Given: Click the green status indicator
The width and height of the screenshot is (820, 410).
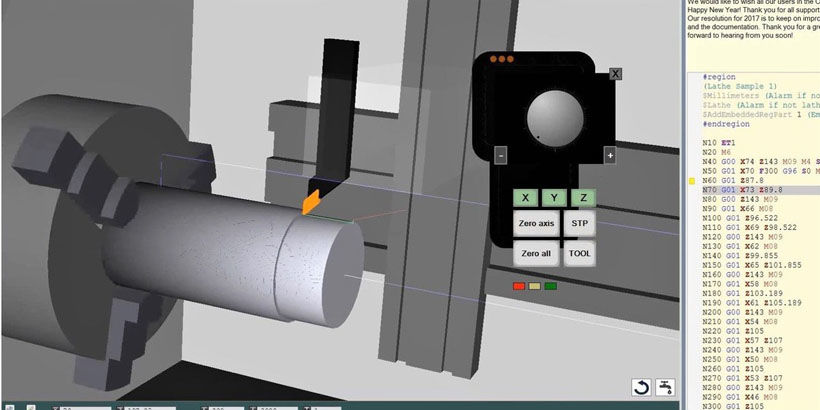Looking at the screenshot, I should (550, 286).
